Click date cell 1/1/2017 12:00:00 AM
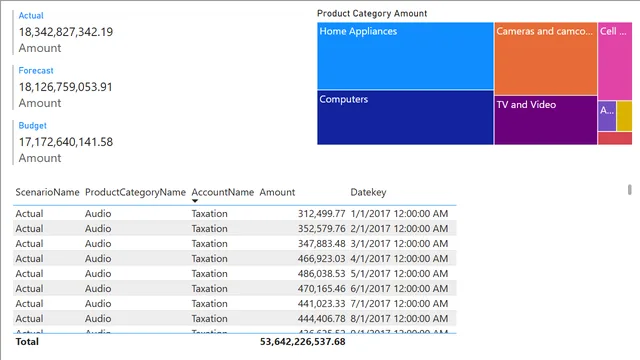 [x=399, y=213]
